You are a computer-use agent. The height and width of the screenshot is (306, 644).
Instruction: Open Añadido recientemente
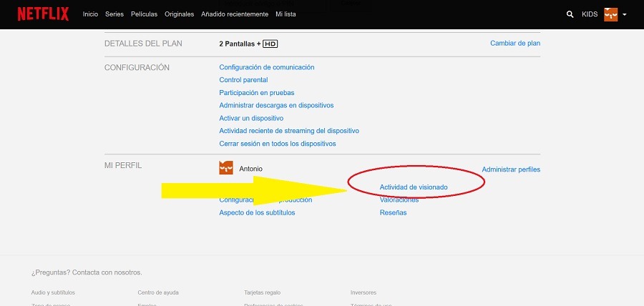click(235, 14)
